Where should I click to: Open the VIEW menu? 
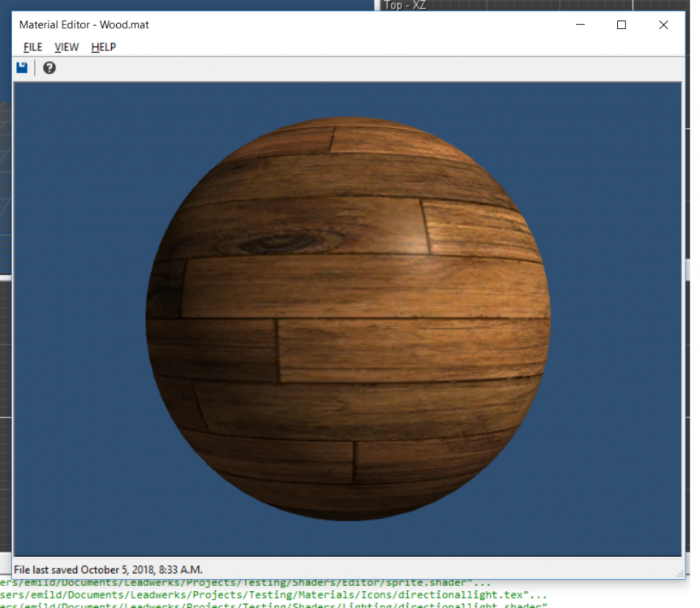67,47
